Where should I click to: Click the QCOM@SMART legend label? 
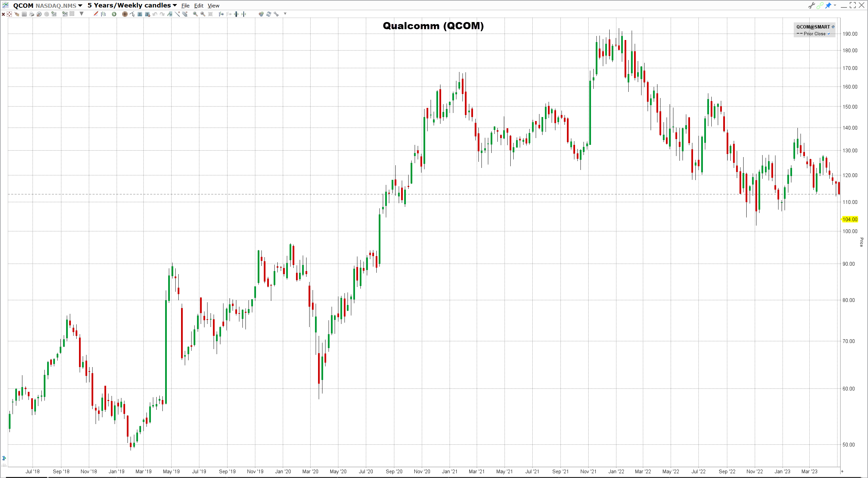813,27
